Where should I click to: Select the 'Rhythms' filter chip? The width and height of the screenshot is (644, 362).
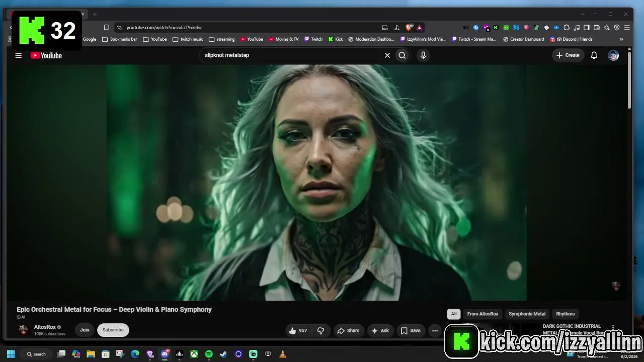coord(566,314)
